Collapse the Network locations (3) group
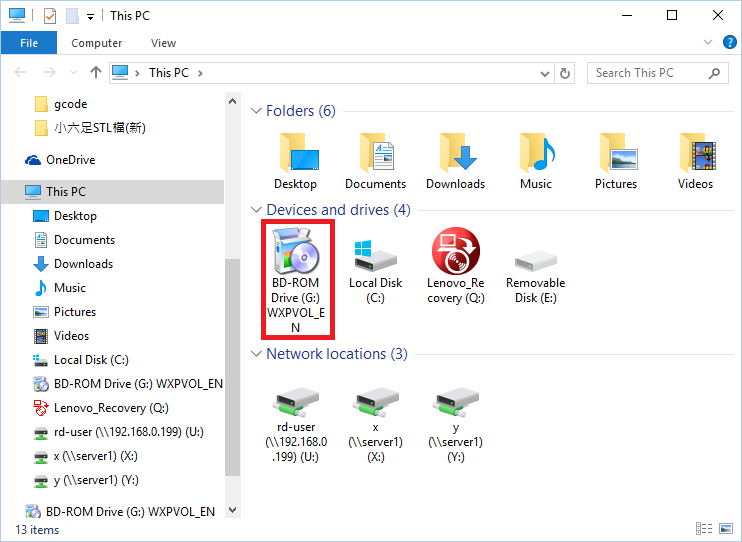 click(x=256, y=354)
